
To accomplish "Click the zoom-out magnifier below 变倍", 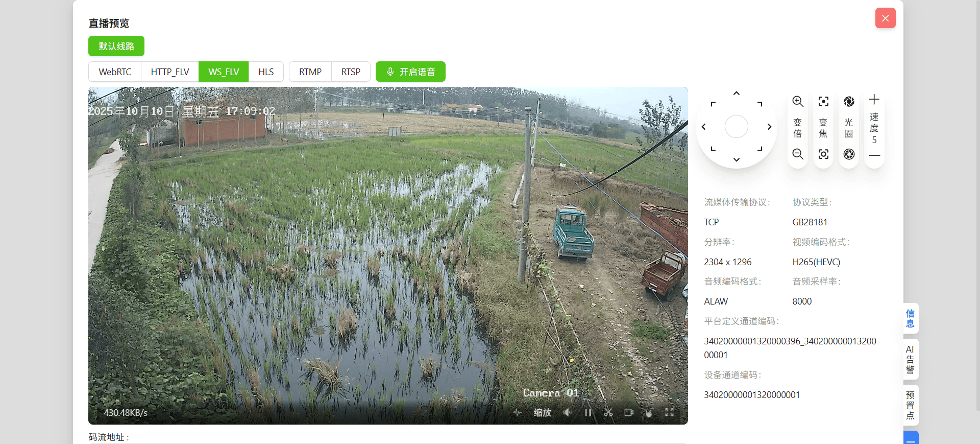I will pyautogui.click(x=797, y=154).
